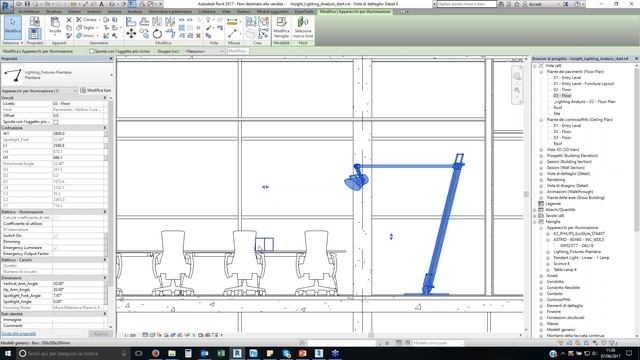Open the Apparecchi per illuminazione filter dropdown

tap(39, 91)
